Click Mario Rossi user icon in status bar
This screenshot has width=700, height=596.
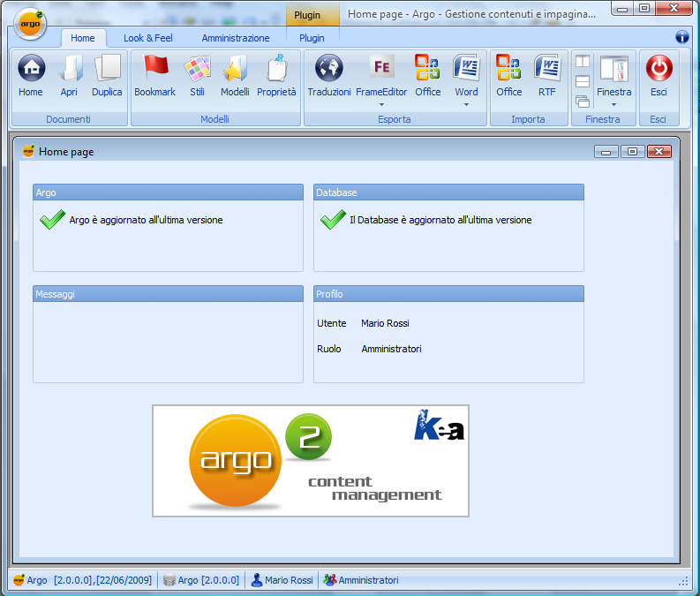pos(257,580)
